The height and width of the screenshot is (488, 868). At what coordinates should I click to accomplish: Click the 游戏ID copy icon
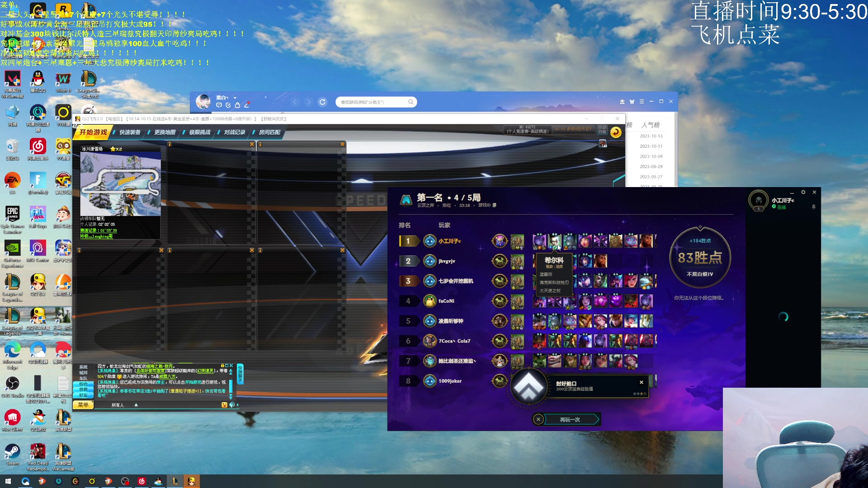pos(494,205)
